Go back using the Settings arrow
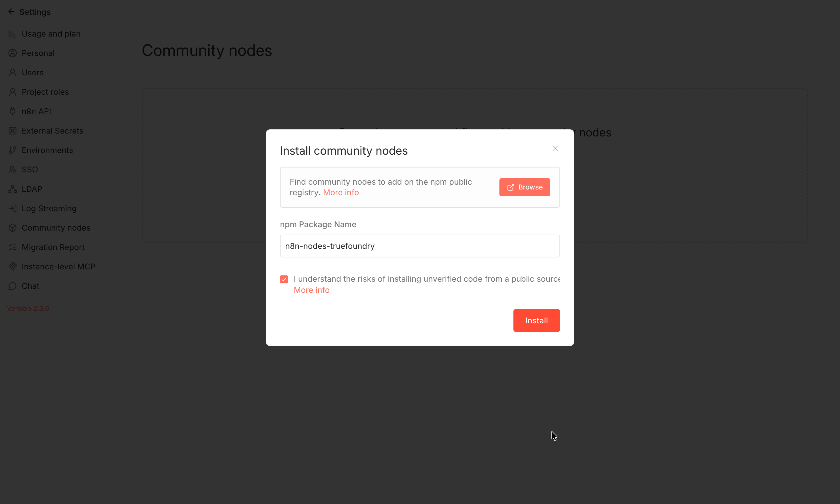840x504 pixels. tap(11, 11)
